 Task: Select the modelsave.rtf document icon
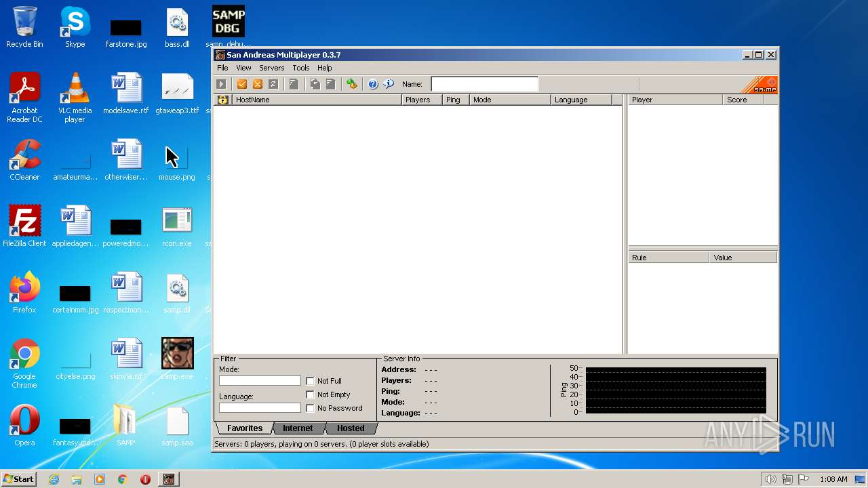[x=126, y=93]
